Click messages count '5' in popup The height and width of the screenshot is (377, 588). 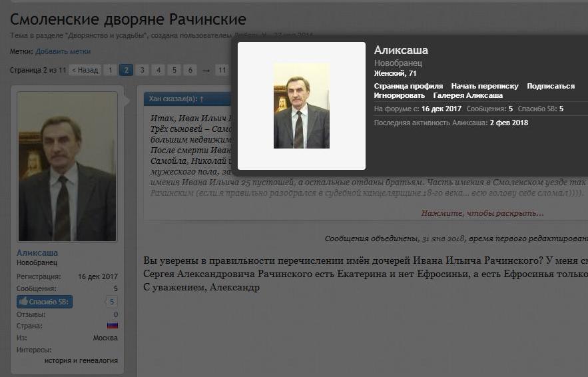tap(510, 109)
